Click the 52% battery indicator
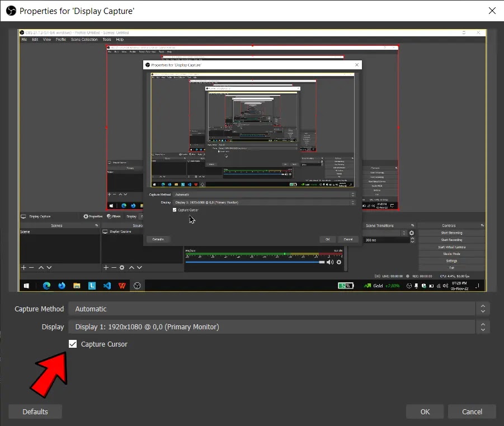The width and height of the screenshot is (504, 426). tap(346, 286)
